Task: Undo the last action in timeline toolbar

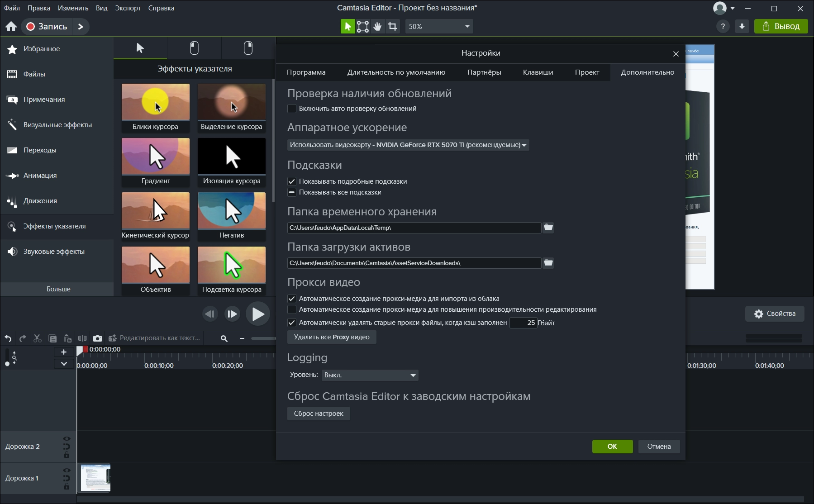Action: click(8, 338)
